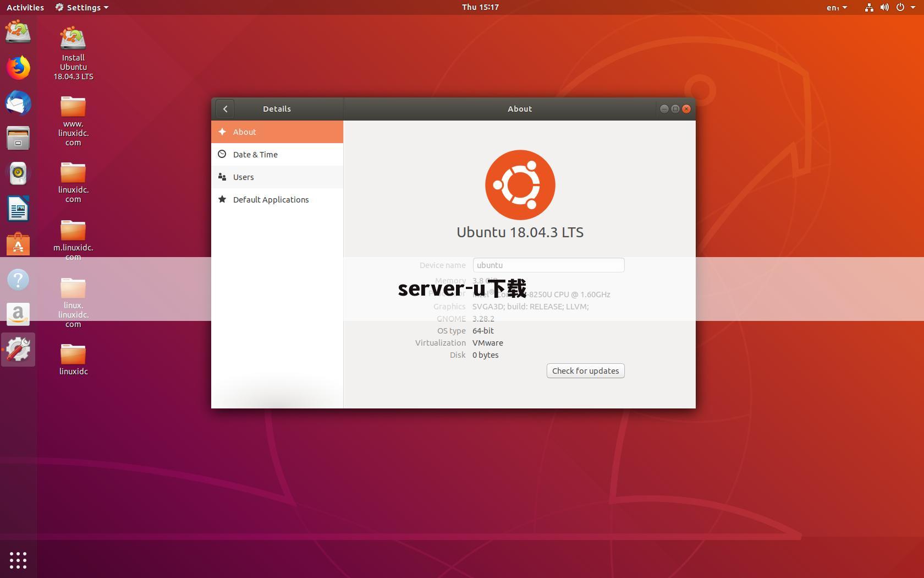Select the linuxidc desktop folder
924x578 pixels.
click(x=73, y=359)
